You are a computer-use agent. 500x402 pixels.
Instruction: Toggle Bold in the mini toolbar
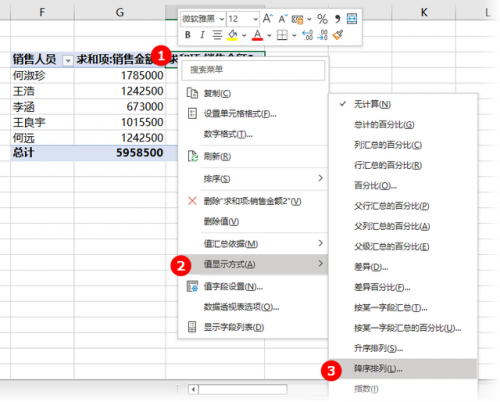188,35
